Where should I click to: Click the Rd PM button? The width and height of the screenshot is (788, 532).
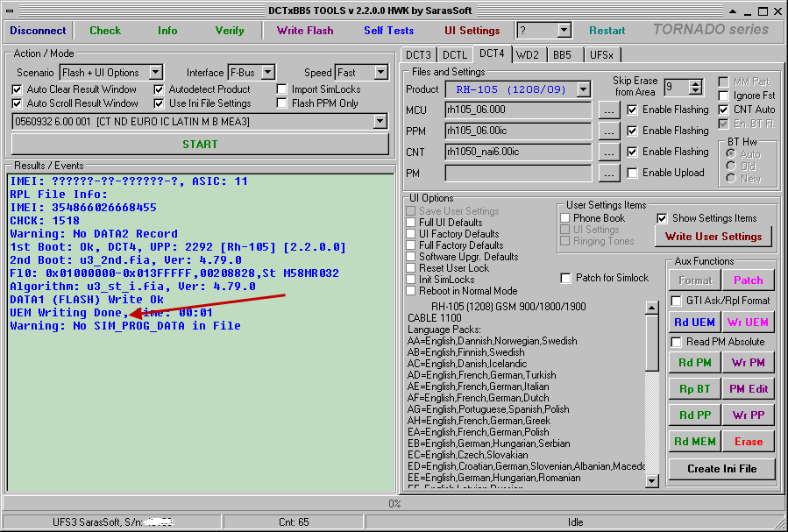pos(694,363)
